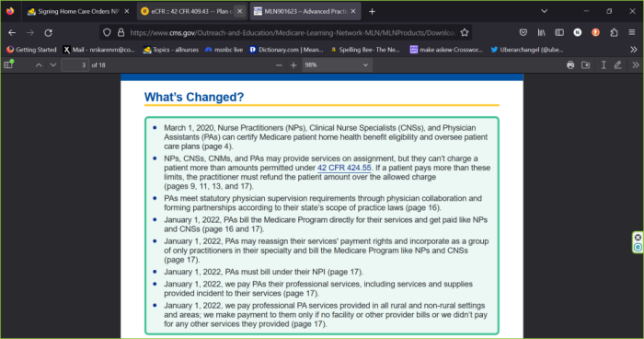
Task: Click 'PAs must bill under their NPI' text
Action: coord(276,272)
